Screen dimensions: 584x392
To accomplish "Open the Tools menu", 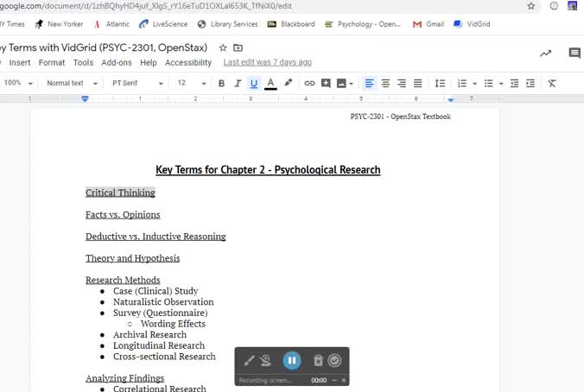I will pos(83,62).
